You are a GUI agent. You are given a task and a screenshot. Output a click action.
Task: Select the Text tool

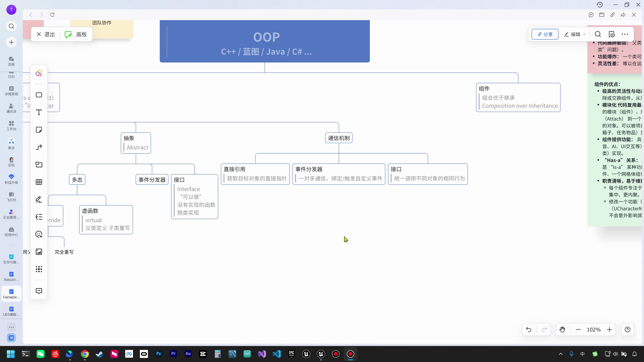click(x=39, y=112)
